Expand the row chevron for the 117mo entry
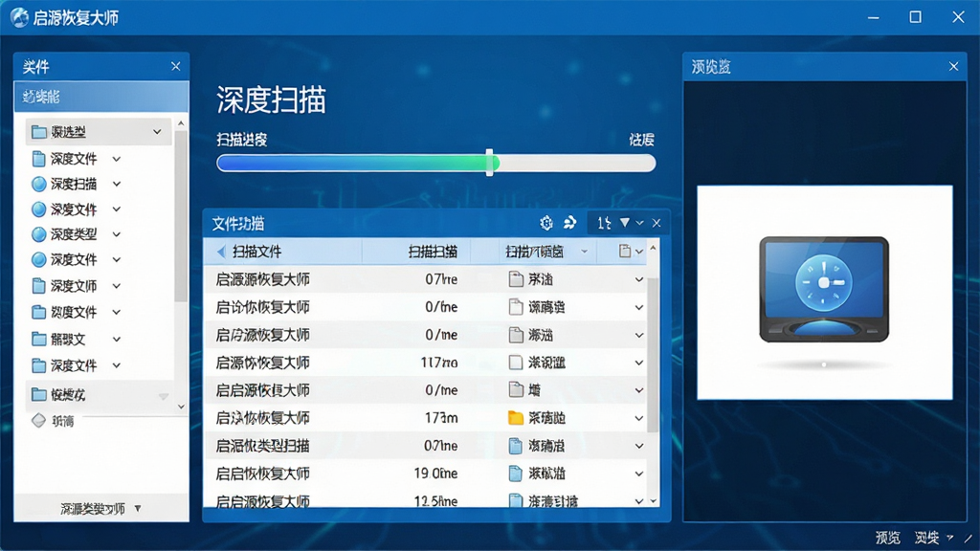Image resolution: width=980 pixels, height=551 pixels. pos(638,363)
